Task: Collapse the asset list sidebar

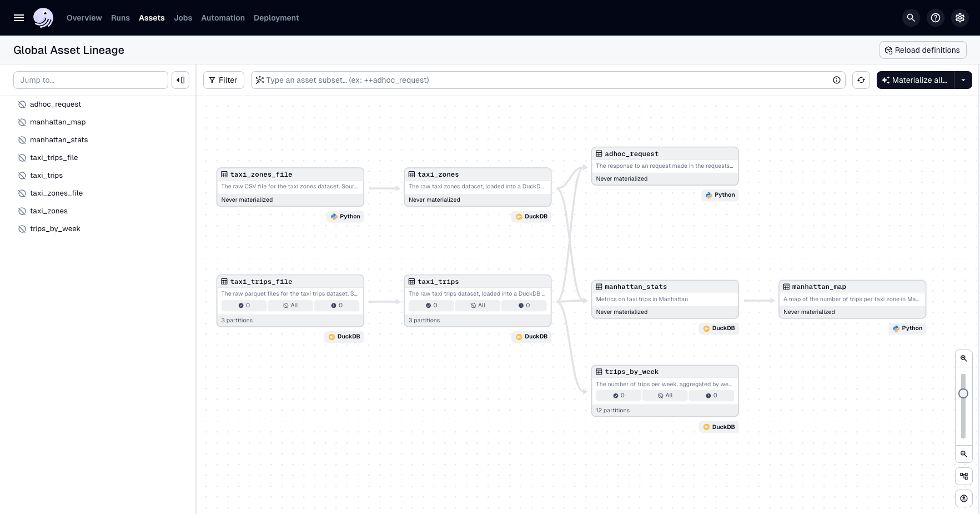Action: click(180, 80)
